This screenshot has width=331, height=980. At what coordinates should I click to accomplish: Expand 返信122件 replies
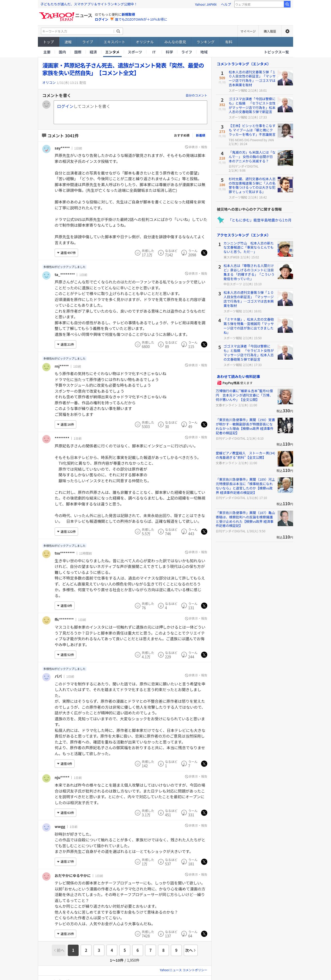(66, 532)
